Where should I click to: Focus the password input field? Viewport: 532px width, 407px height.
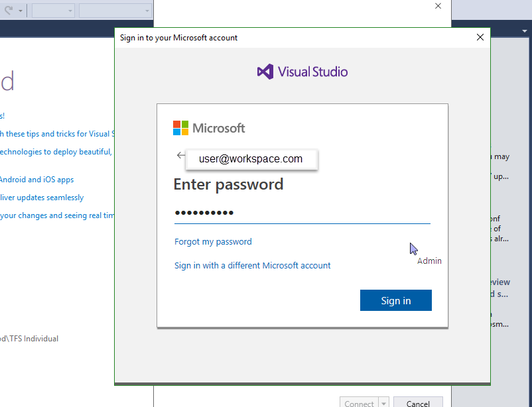[x=302, y=213]
